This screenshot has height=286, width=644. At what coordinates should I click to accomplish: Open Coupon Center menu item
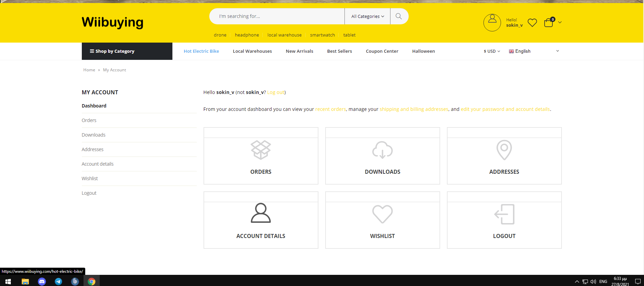pyautogui.click(x=382, y=51)
